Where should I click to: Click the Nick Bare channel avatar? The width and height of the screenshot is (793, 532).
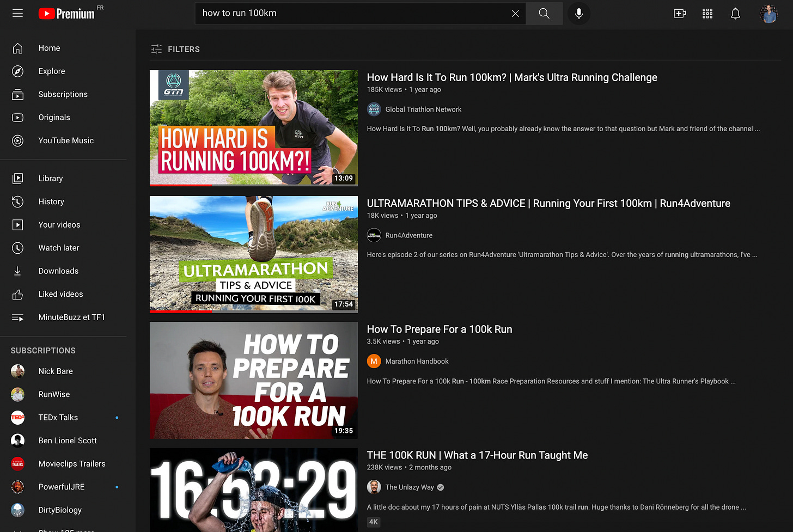point(17,371)
